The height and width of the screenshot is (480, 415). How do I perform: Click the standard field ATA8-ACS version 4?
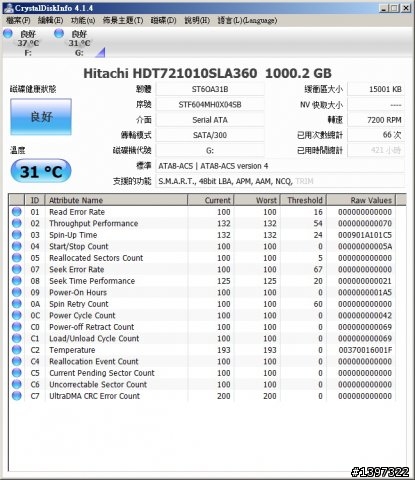coord(280,166)
